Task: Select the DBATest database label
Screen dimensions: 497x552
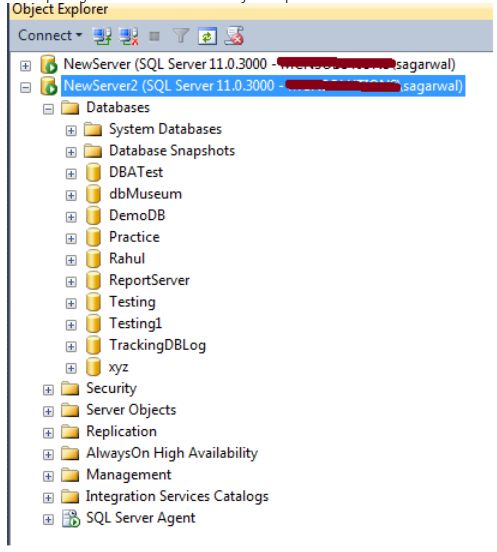Action: pos(136,172)
